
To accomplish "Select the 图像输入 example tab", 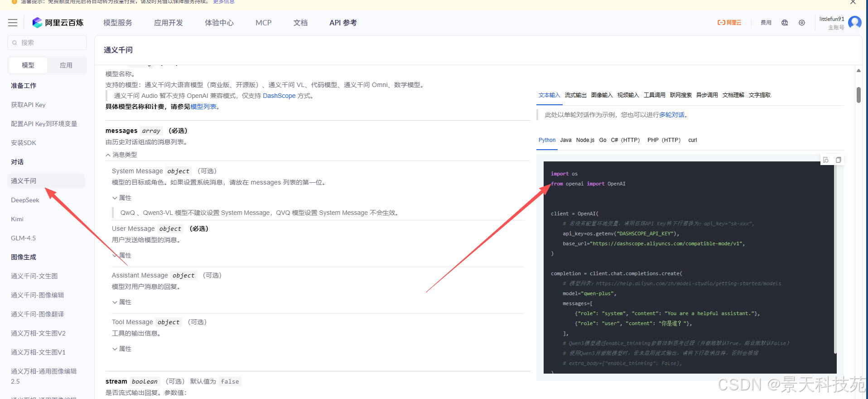I will point(602,95).
